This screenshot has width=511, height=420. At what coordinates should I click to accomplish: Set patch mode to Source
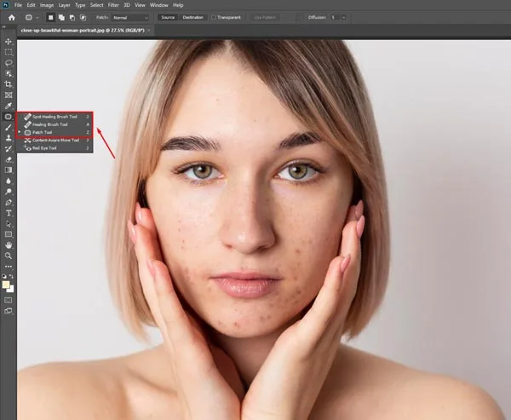168,17
